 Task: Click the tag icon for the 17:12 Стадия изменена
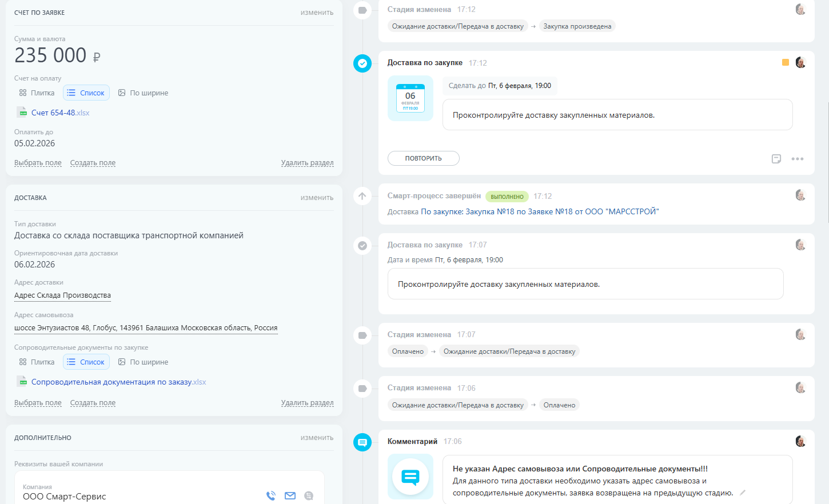pos(362,10)
